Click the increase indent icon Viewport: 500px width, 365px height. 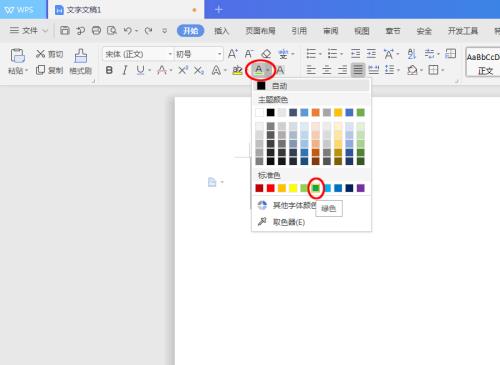371,54
